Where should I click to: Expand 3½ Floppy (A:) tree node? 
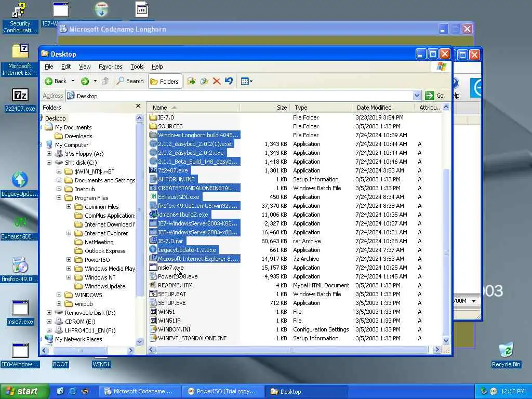[x=49, y=154]
